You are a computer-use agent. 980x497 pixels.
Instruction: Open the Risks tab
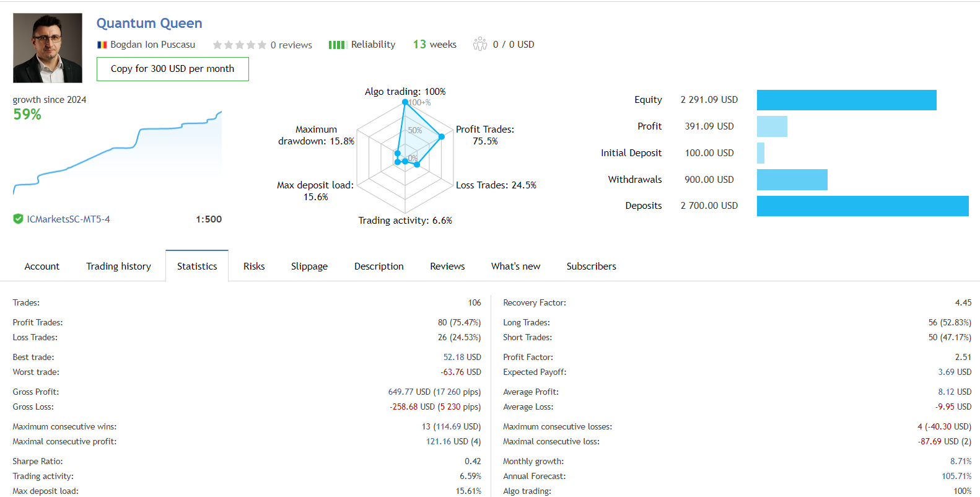click(x=254, y=266)
